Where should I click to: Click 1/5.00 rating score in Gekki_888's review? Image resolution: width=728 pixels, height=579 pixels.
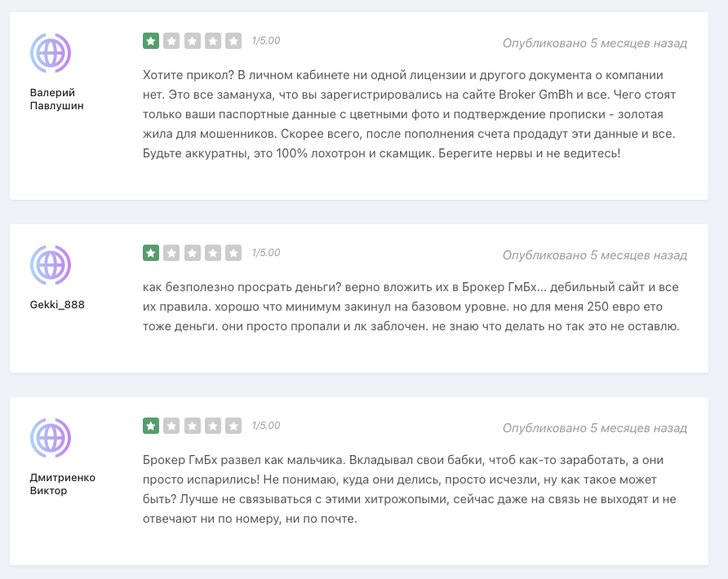266,253
